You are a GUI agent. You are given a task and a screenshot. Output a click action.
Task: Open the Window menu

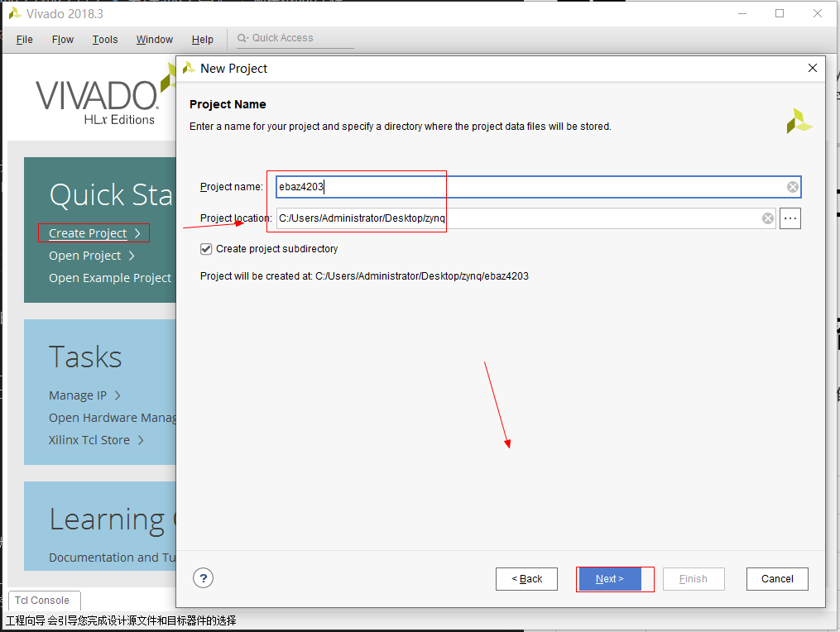pyautogui.click(x=154, y=40)
